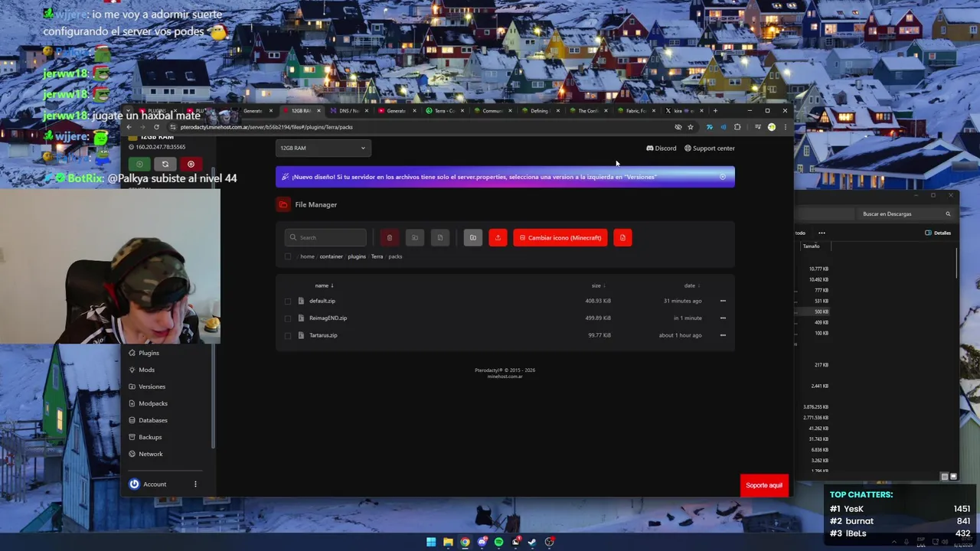Switch to the Fabric browser tab

point(635,111)
